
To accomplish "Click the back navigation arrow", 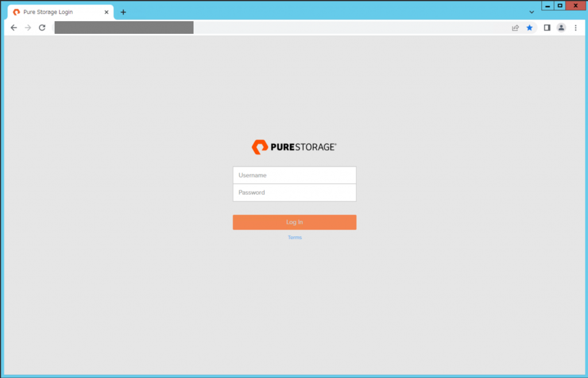I will coord(14,27).
